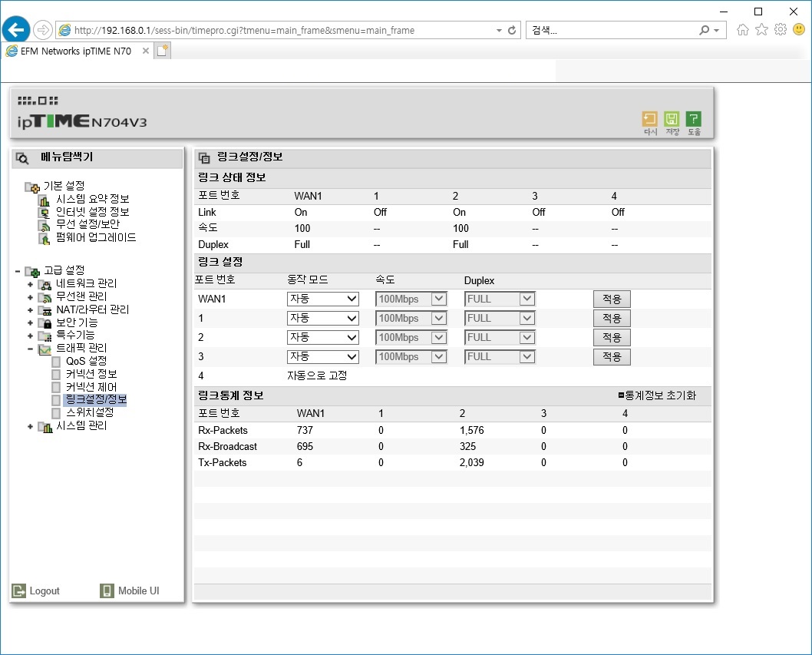Open the browser home icon
The image size is (812, 655).
tap(743, 29)
